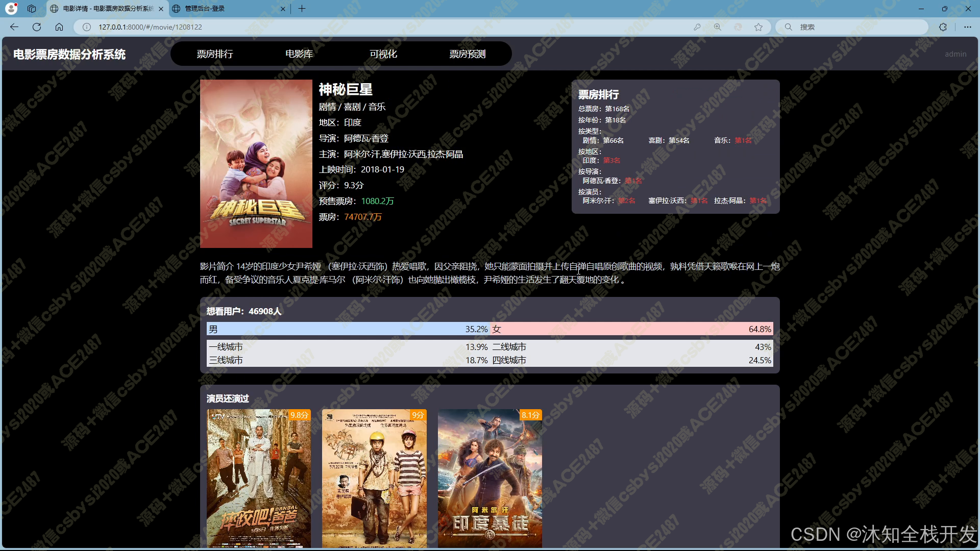The height and width of the screenshot is (551, 980).
Task: Open the tab actions icon
Action: click(32, 9)
